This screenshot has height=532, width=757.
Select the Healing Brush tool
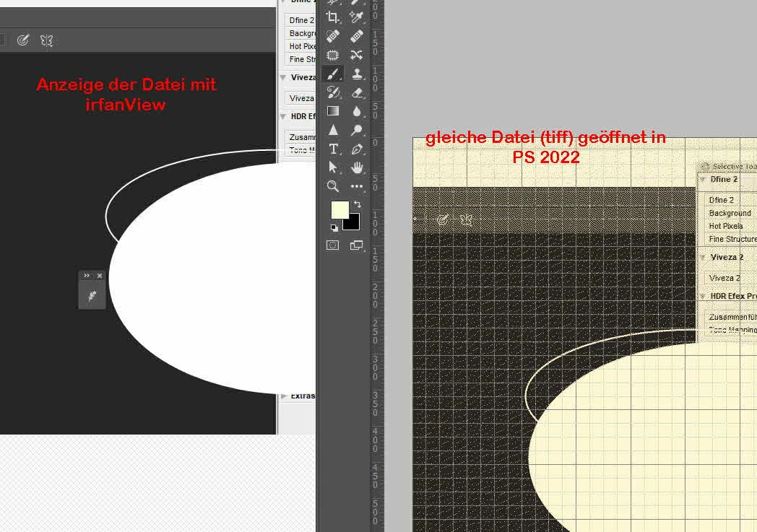[x=356, y=36]
